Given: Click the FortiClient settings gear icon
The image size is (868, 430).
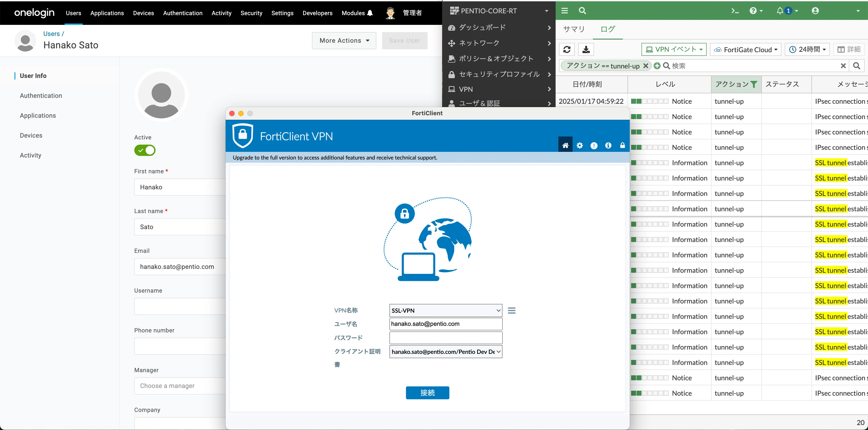Looking at the screenshot, I should click(580, 146).
